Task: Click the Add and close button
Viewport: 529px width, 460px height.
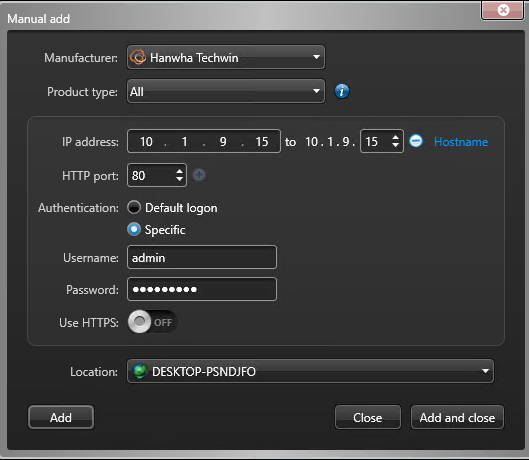Action: pyautogui.click(x=457, y=417)
